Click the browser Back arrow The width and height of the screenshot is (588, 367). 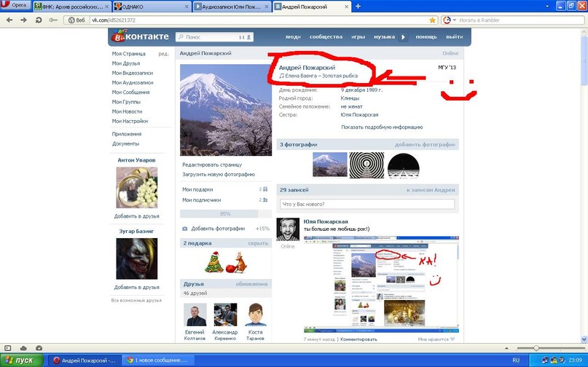coord(9,20)
